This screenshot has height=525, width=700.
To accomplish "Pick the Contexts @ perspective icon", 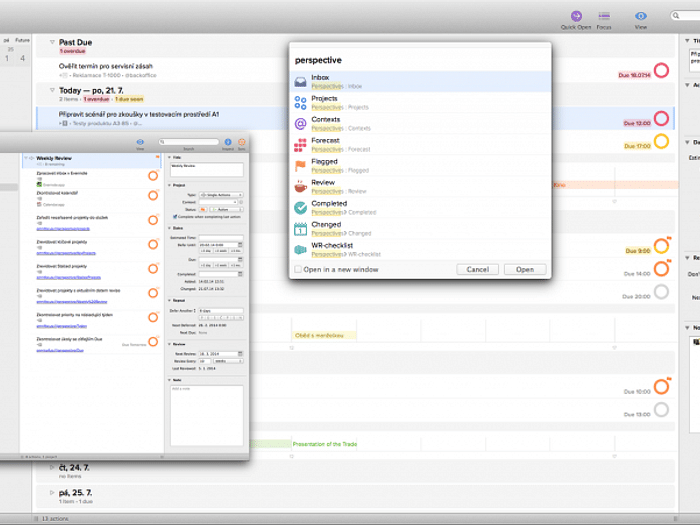I will (301, 124).
